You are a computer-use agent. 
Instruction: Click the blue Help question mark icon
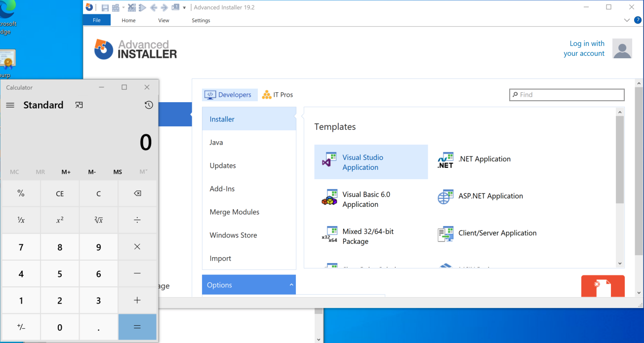(638, 20)
